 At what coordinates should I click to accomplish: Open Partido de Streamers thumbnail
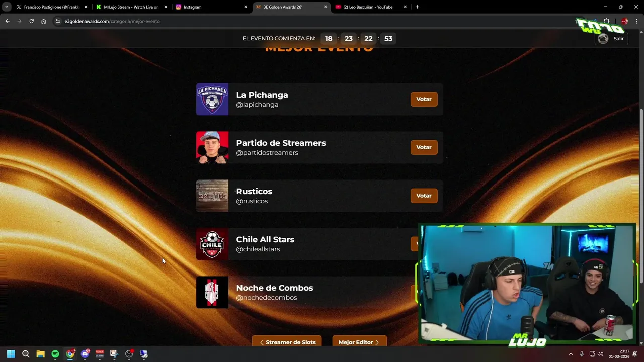(212, 147)
